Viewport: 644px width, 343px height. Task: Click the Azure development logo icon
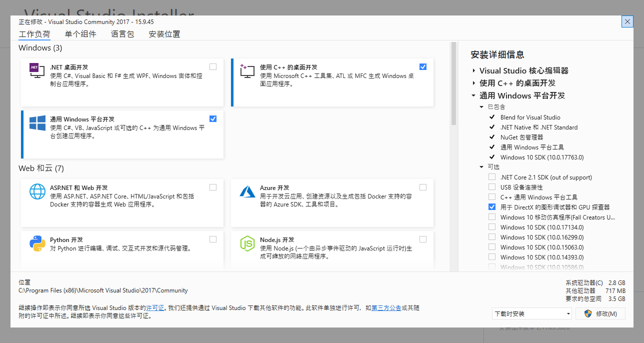[x=247, y=191]
